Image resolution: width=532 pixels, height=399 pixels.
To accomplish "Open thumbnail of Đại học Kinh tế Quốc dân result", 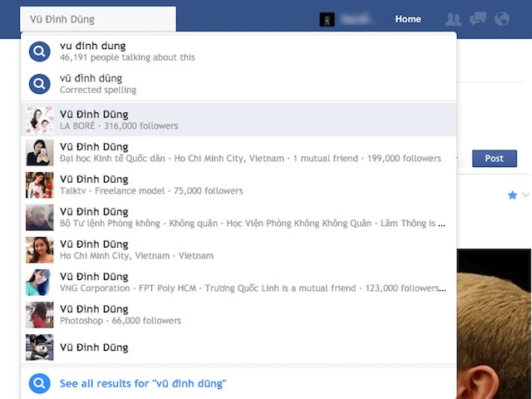I will (x=39, y=152).
